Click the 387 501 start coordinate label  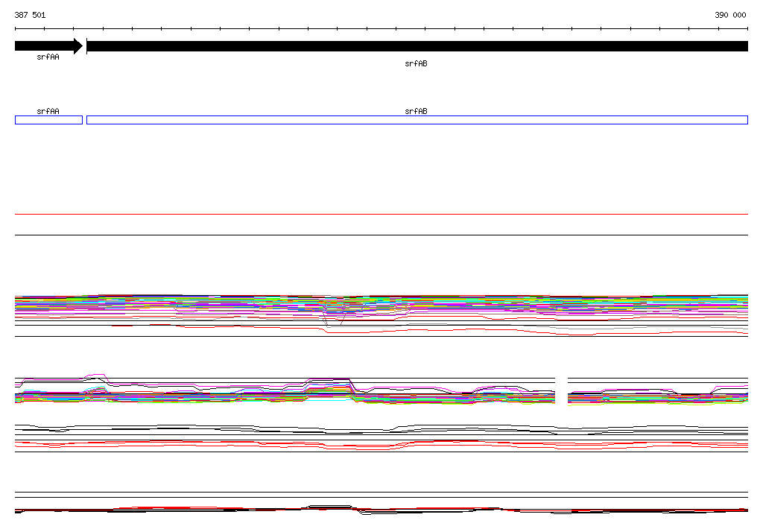[30, 15]
